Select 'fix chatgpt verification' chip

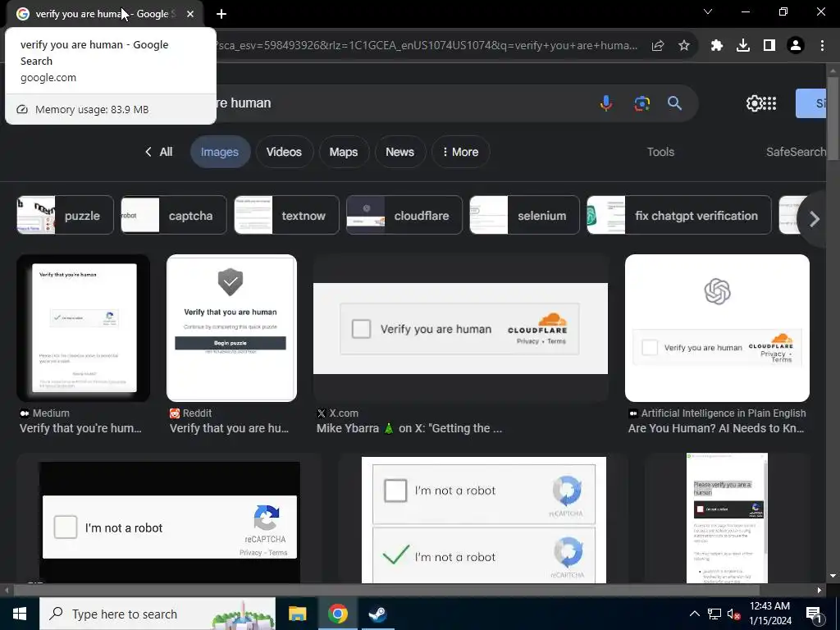679,216
